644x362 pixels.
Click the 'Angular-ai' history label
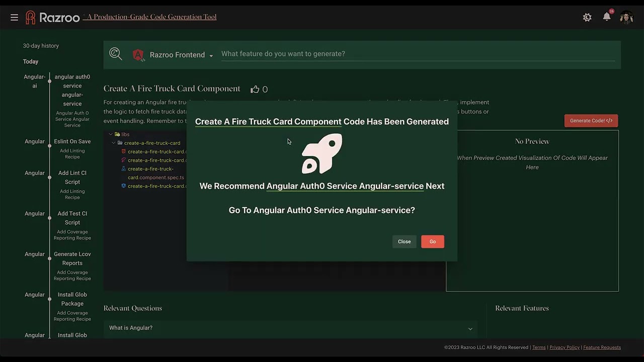click(x=35, y=81)
